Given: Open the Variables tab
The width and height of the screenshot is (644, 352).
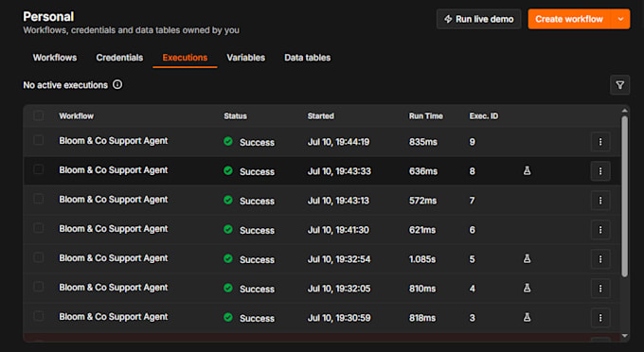Looking at the screenshot, I should click(x=245, y=58).
